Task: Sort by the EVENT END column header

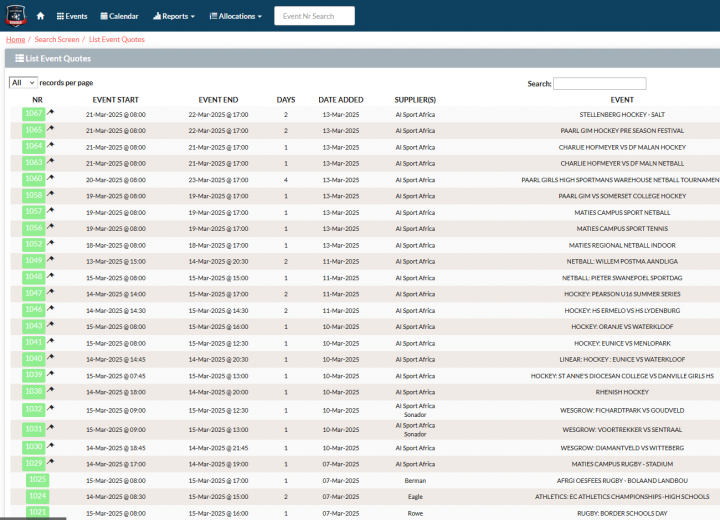Action: point(218,100)
